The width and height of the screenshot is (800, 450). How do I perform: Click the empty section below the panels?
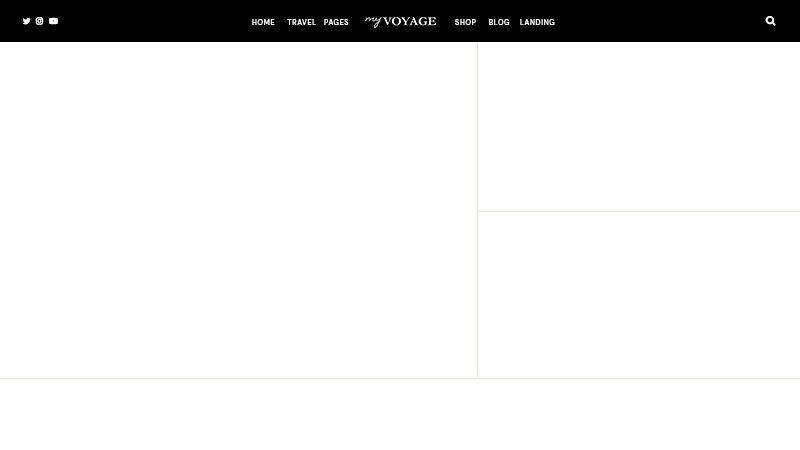tap(400, 415)
